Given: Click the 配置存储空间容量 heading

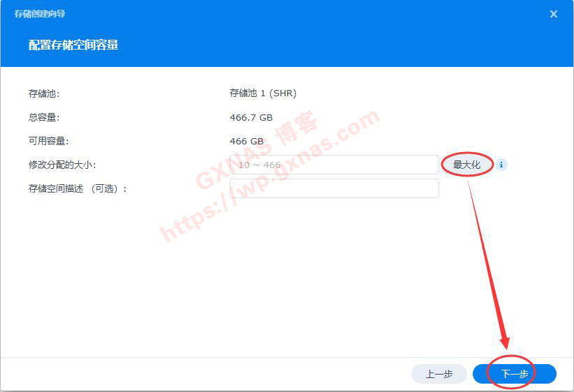Looking at the screenshot, I should pos(73,45).
